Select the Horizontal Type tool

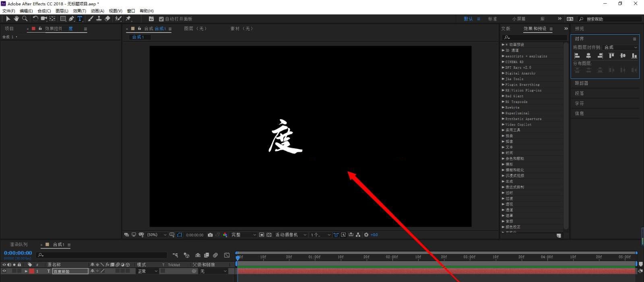click(80, 19)
